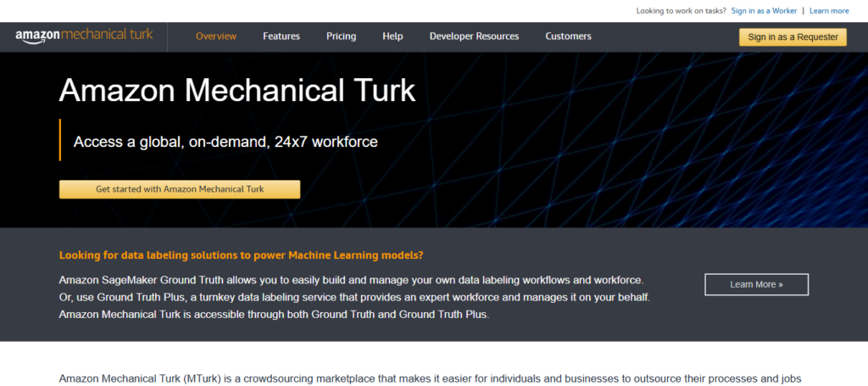Click the 'Looking to work on tasks?' text

(x=681, y=10)
